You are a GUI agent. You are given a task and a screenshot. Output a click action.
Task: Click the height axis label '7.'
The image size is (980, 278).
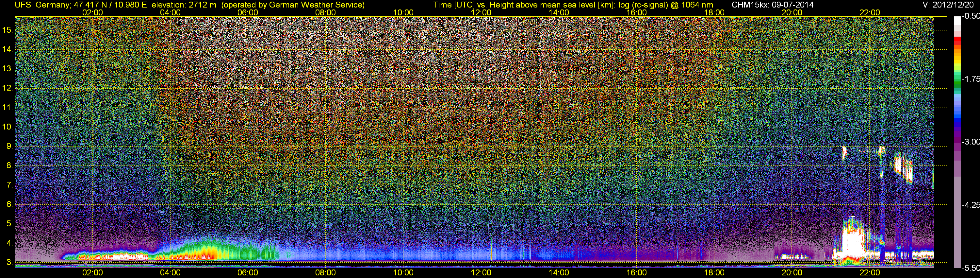[9, 185]
